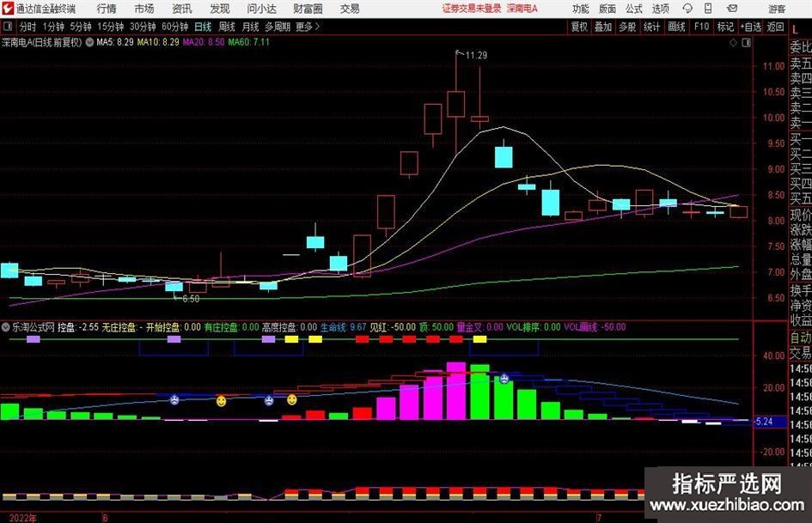Click the first blue sad face marker
This screenshot has width=812, height=523.
click(x=174, y=399)
